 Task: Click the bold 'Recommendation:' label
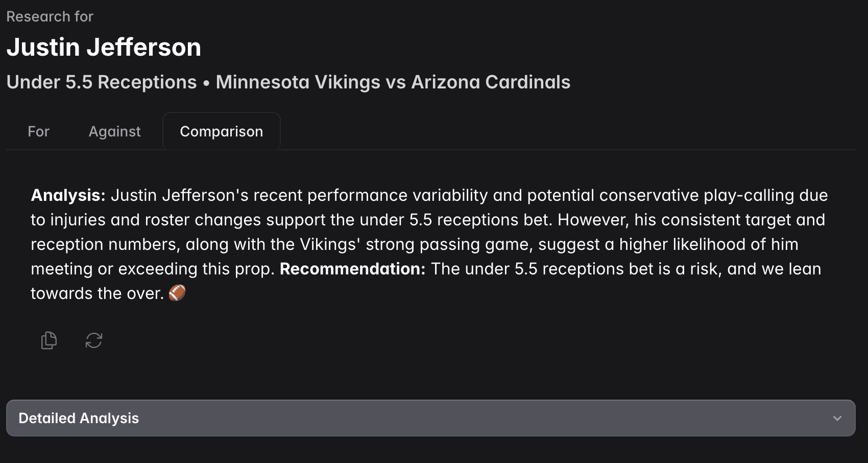point(353,269)
